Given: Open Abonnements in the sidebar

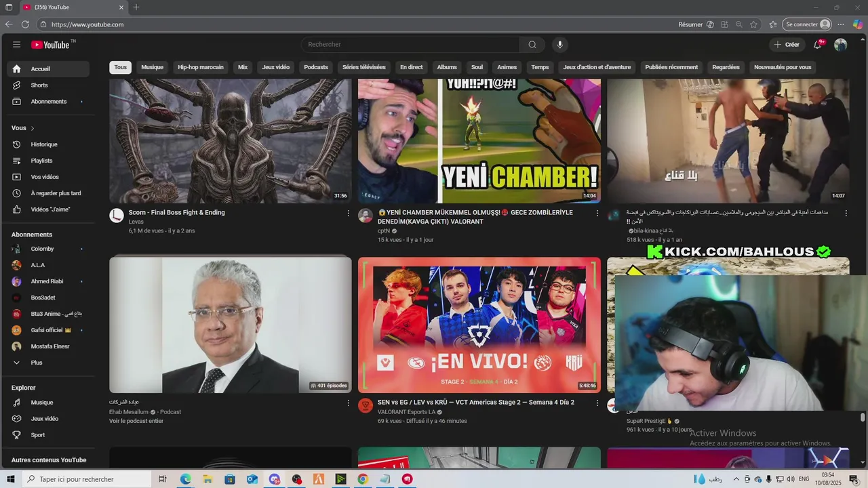Looking at the screenshot, I should (47, 102).
